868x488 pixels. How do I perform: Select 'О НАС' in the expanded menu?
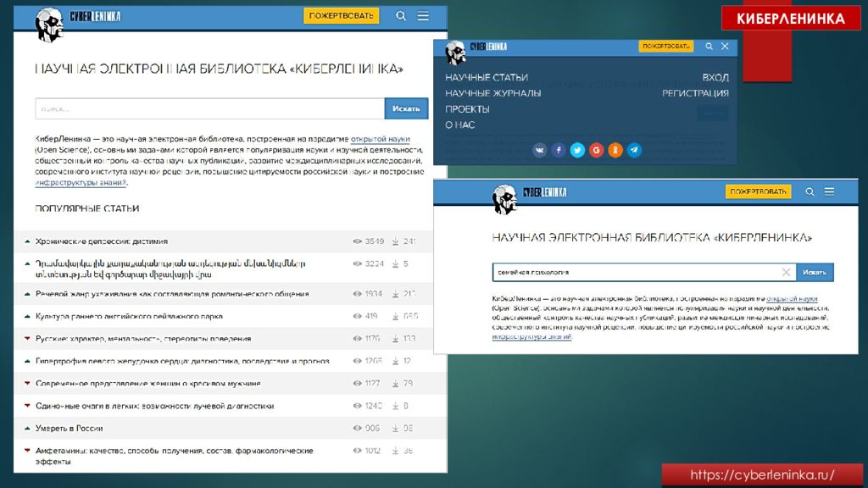[460, 125]
